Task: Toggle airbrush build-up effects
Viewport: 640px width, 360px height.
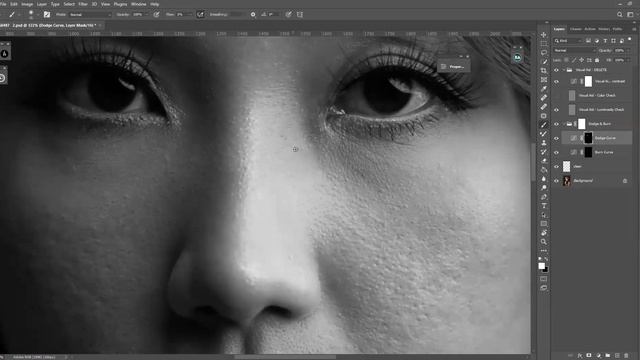Action: click(200, 14)
